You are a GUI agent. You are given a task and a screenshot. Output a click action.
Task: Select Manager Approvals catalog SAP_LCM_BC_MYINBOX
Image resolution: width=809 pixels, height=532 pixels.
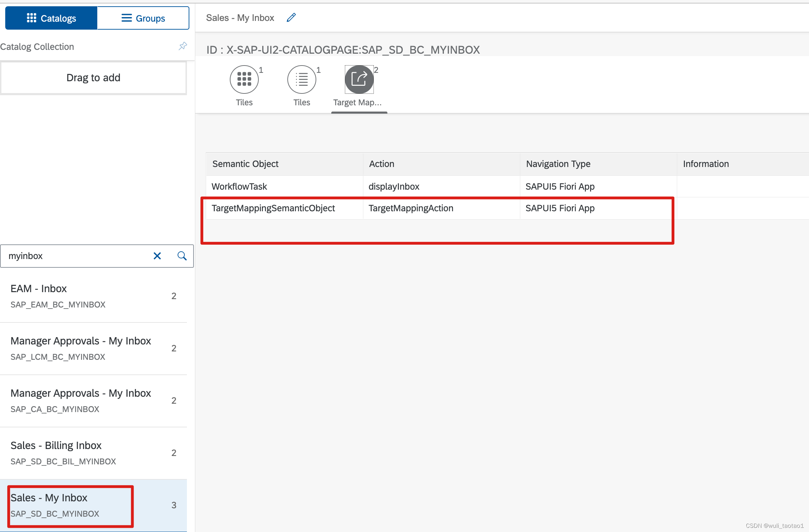(x=87, y=348)
